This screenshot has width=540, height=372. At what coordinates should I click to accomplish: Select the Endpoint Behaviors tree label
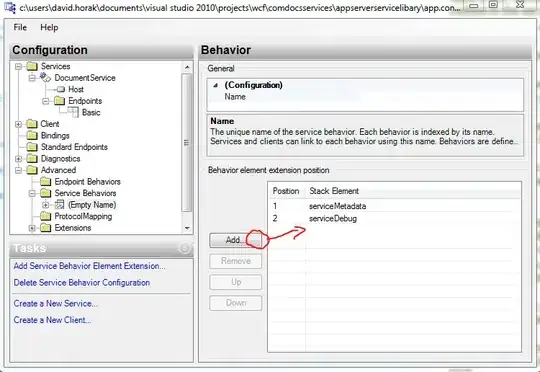click(x=87, y=182)
